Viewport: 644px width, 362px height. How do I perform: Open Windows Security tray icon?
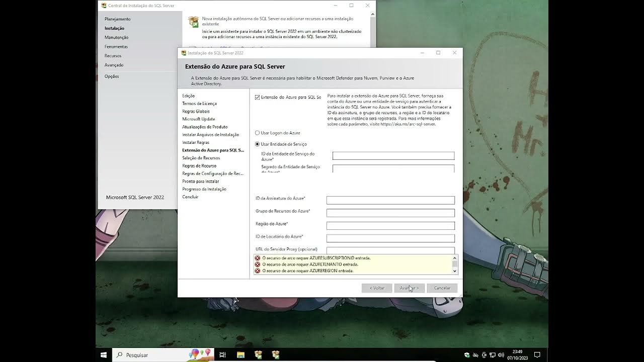[467, 355]
